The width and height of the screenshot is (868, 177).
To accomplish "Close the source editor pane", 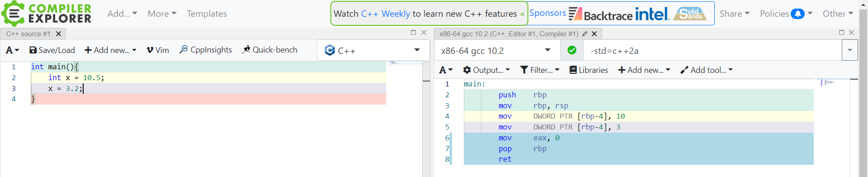I will tap(424, 33).
